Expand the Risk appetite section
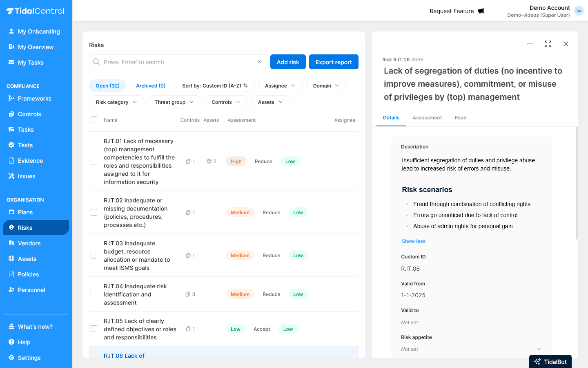588x368 pixels. [x=539, y=349]
